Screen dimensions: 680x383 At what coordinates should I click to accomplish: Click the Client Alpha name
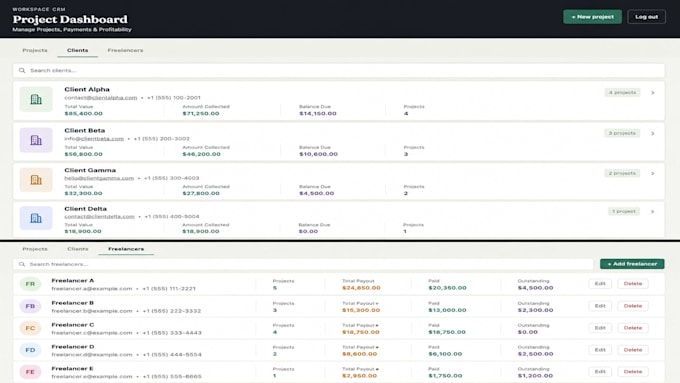pyautogui.click(x=87, y=89)
